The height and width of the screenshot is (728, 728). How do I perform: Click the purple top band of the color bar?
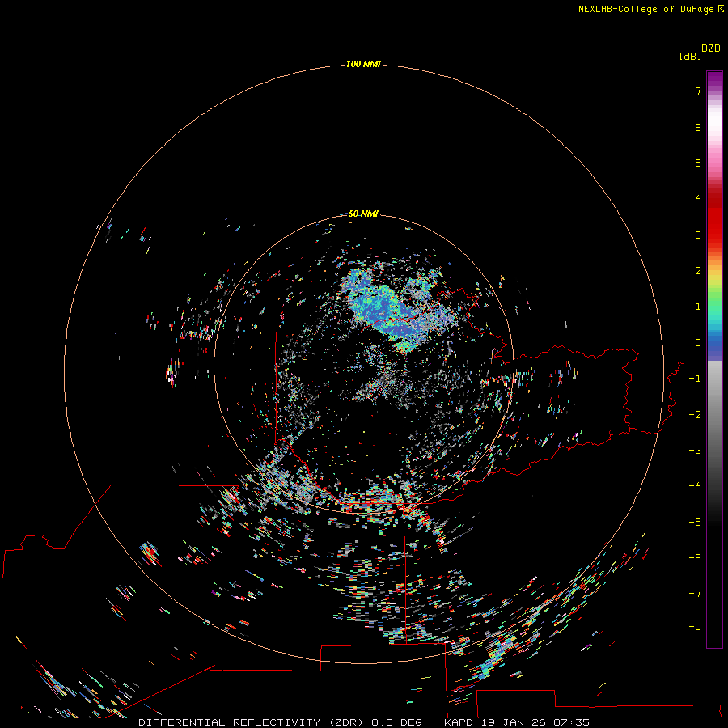pyautogui.click(x=714, y=80)
